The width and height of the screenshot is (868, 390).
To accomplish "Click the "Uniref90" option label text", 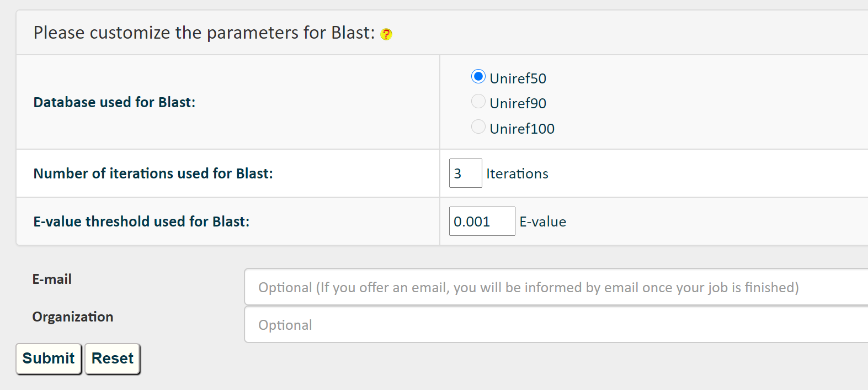I will (x=518, y=103).
